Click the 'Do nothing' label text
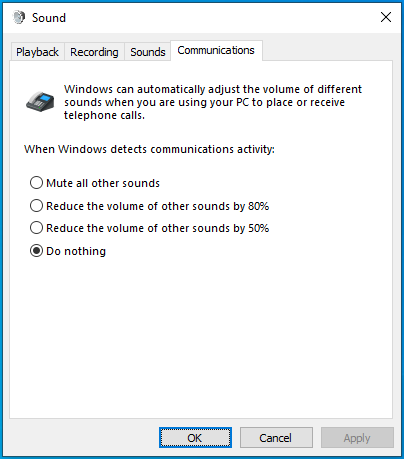Screen dimensions: 404x459 pyautogui.click(x=76, y=251)
